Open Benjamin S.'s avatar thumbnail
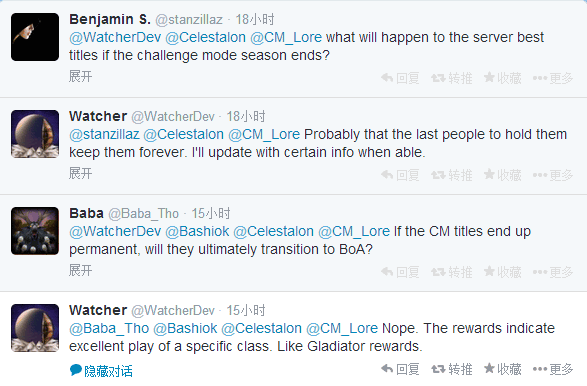Screen dimensions: 587x386 pyautogui.click(x=35, y=37)
